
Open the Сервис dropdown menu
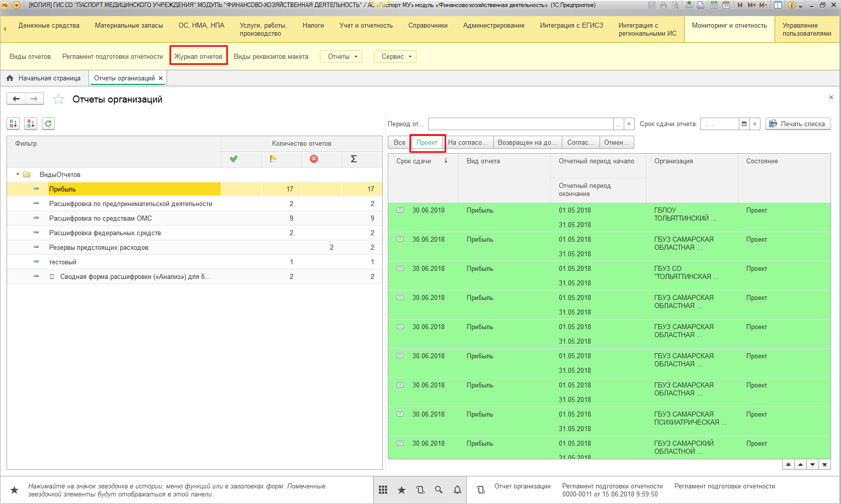coord(396,57)
